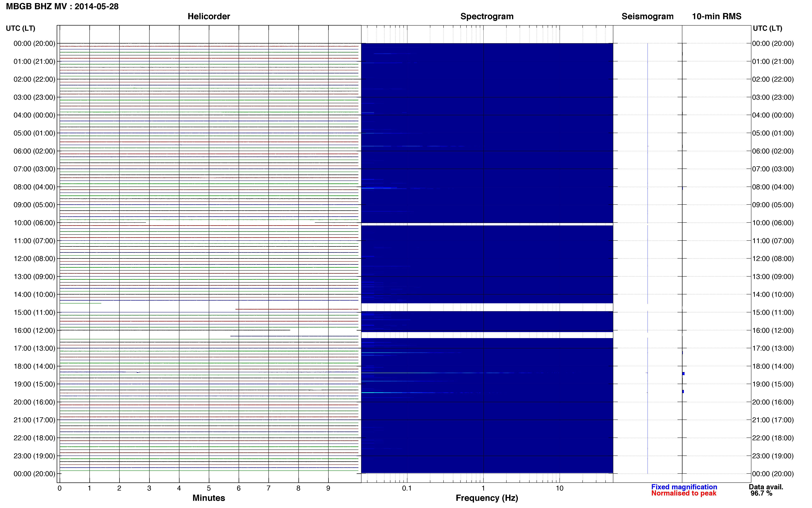The height and width of the screenshot is (508, 812).
Task: Click the left '15:00 (11:00)' time label
Action: click(34, 312)
